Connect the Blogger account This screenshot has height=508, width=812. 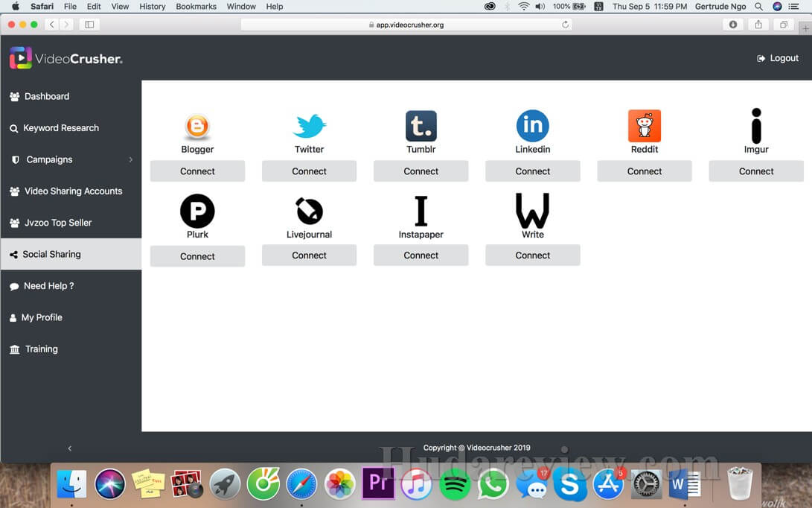[x=197, y=171]
